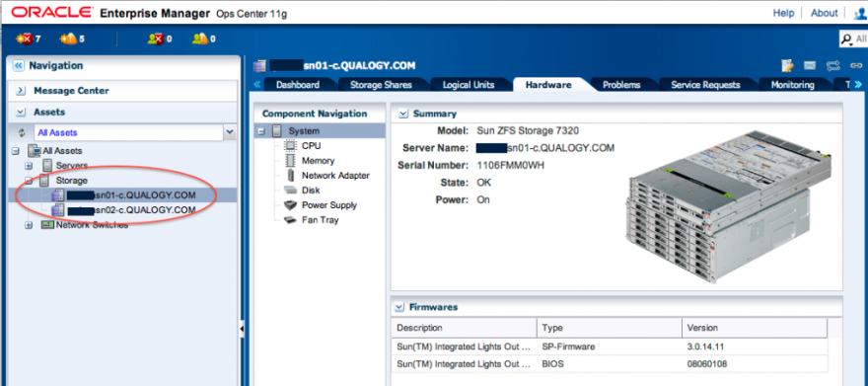868x386 pixels.
Task: Open the edit notes icon in title bar
Action: [788, 66]
